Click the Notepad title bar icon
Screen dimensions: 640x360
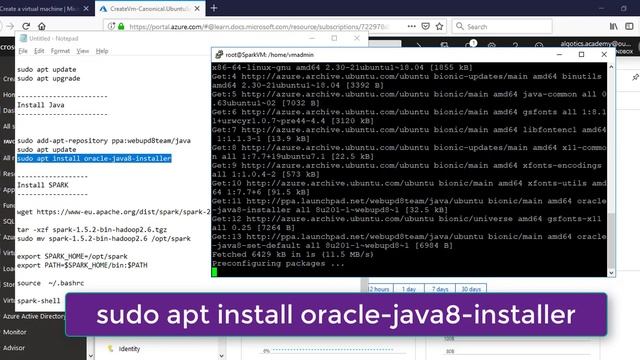[23, 38]
